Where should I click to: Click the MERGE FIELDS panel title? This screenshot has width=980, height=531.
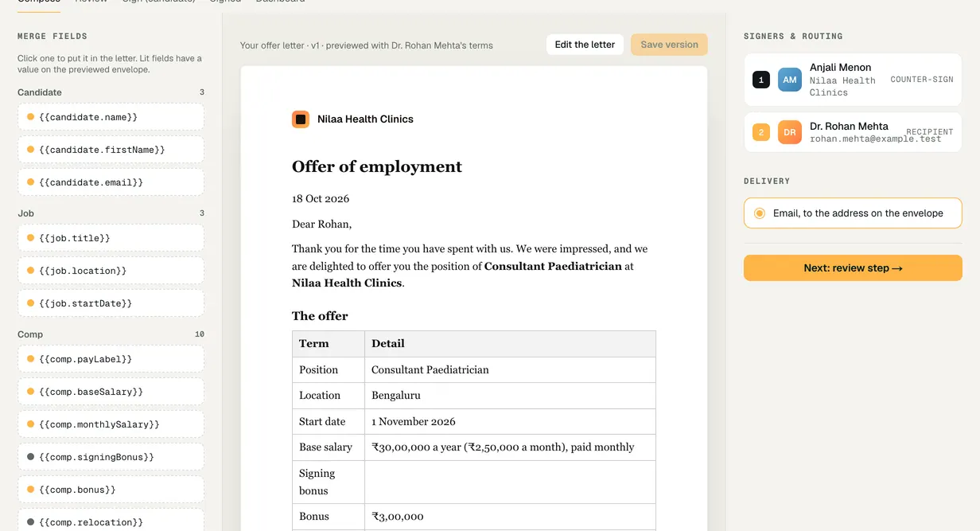[52, 36]
